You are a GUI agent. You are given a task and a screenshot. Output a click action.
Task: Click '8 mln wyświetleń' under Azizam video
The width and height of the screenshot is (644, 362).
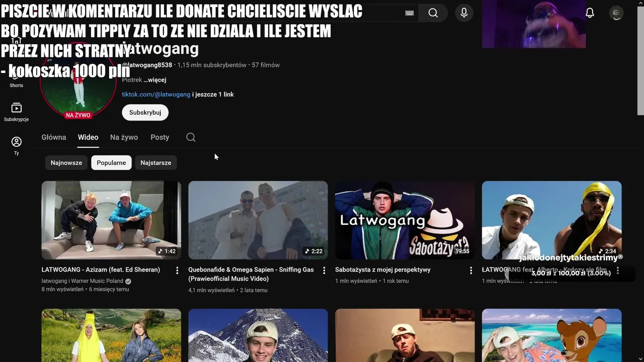(62, 290)
